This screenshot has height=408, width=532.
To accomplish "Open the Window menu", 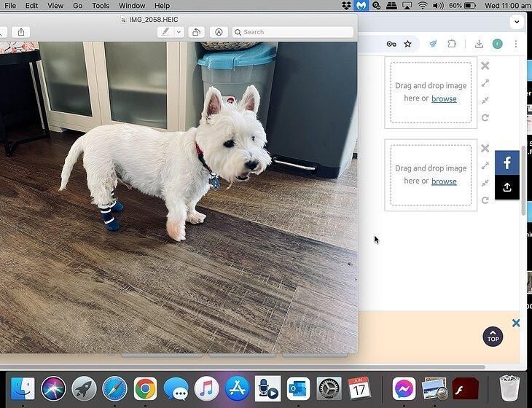I will (x=132, y=6).
